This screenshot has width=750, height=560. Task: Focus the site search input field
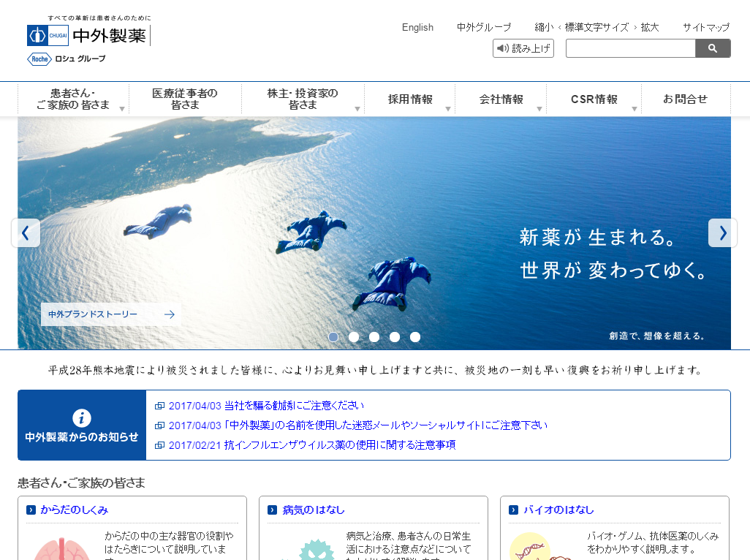[x=630, y=48]
